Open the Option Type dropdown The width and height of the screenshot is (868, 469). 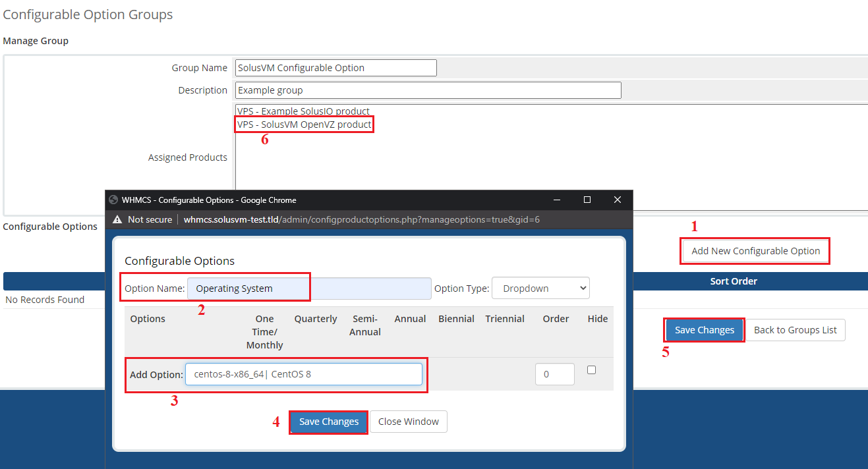[540, 289]
